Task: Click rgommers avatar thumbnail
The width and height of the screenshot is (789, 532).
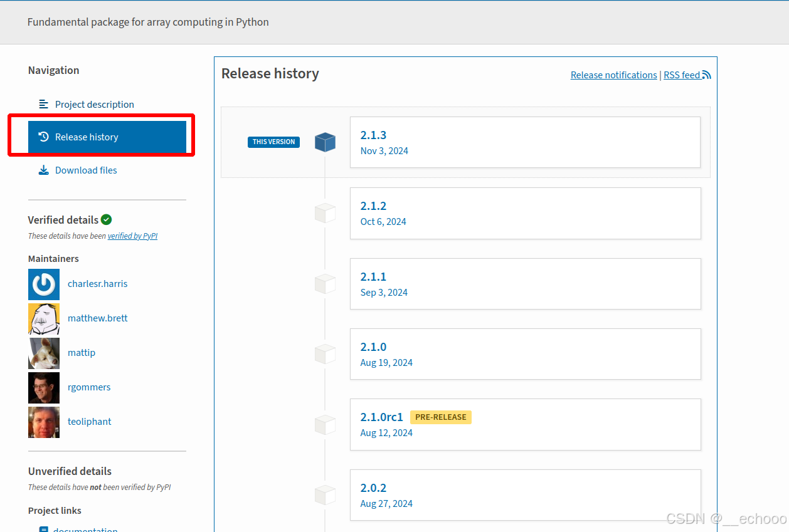Action: [44, 388]
